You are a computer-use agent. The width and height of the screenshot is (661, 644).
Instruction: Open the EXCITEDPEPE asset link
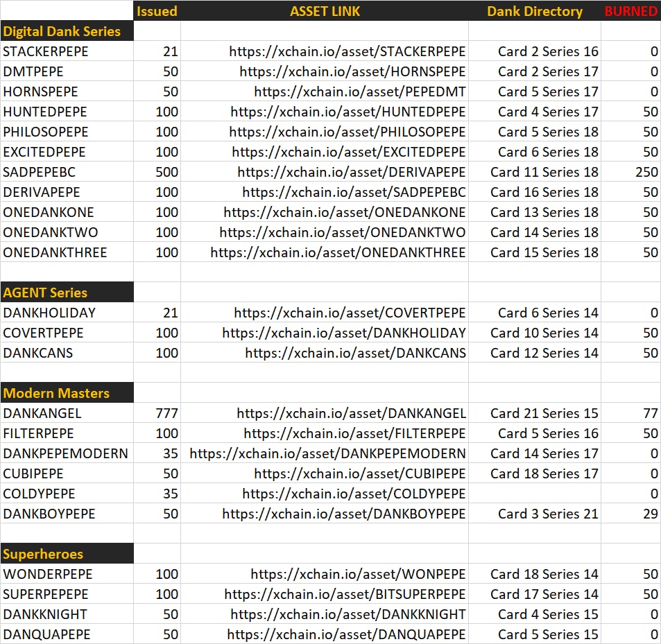[349, 152]
